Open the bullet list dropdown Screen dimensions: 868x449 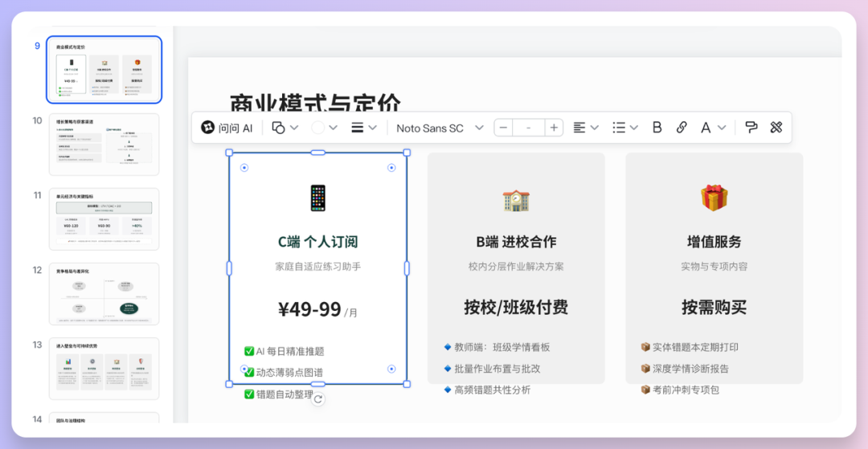coord(625,128)
